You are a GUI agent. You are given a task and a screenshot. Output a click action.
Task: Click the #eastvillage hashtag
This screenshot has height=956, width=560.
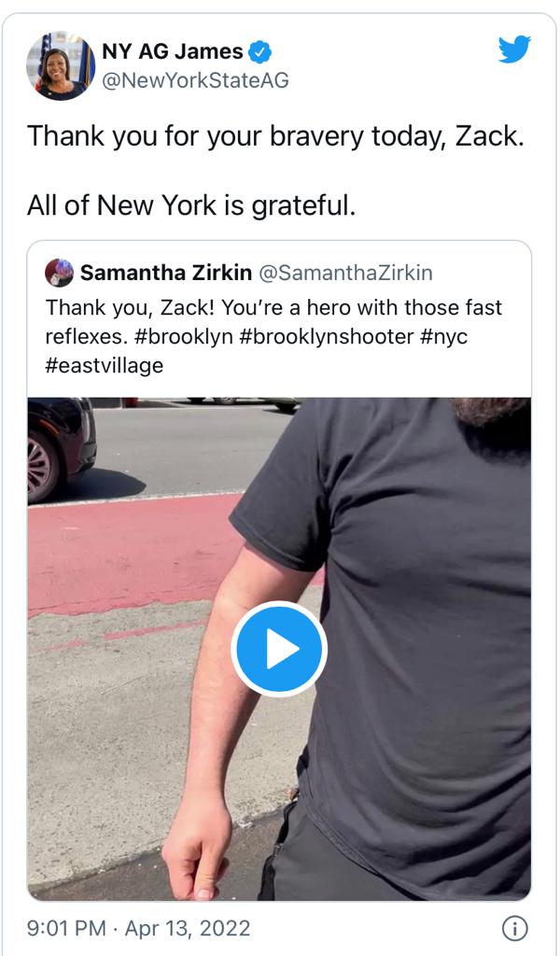click(105, 365)
